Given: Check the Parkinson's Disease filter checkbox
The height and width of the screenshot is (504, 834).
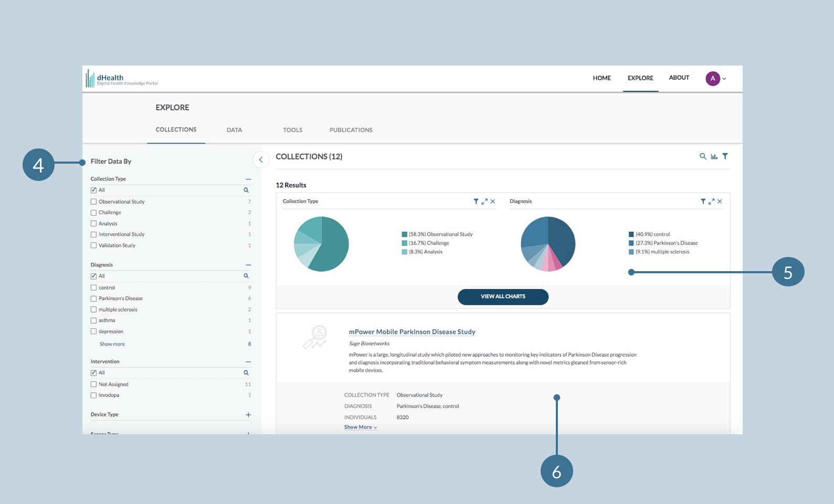Looking at the screenshot, I should 93,298.
